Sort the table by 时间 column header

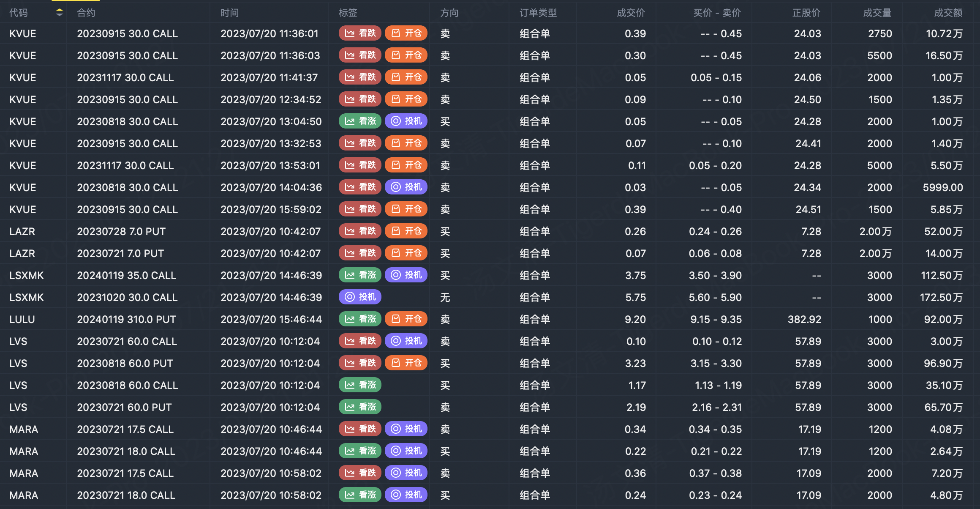[x=229, y=13]
